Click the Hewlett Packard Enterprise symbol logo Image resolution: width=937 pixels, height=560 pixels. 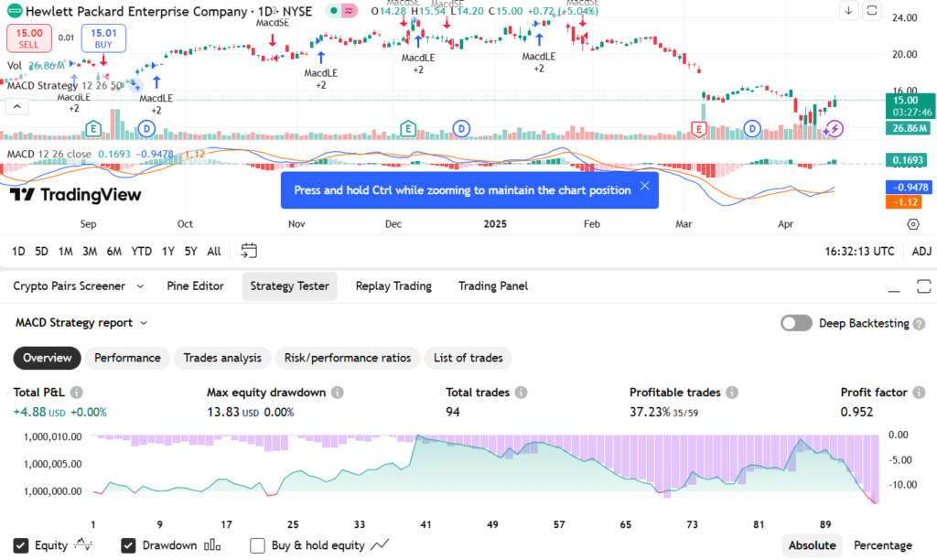coord(15,11)
